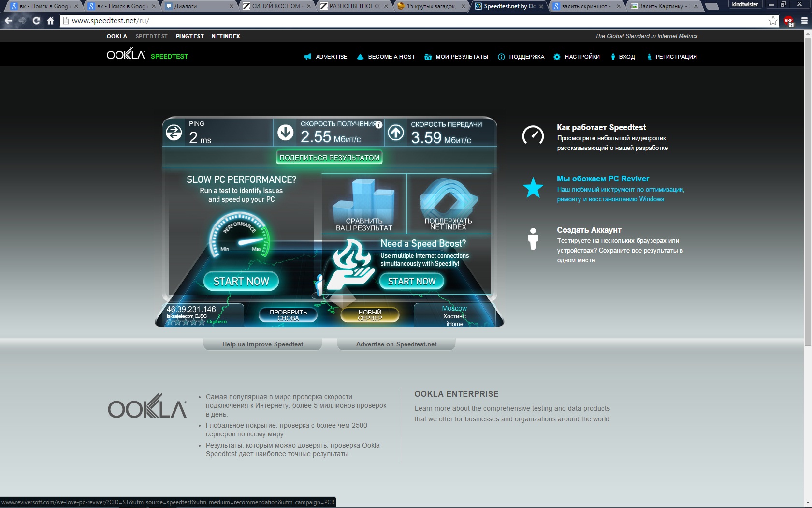Screen dimensions: 812x508
Task: Click the Speedify flame-in-hand icon
Action: click(350, 265)
